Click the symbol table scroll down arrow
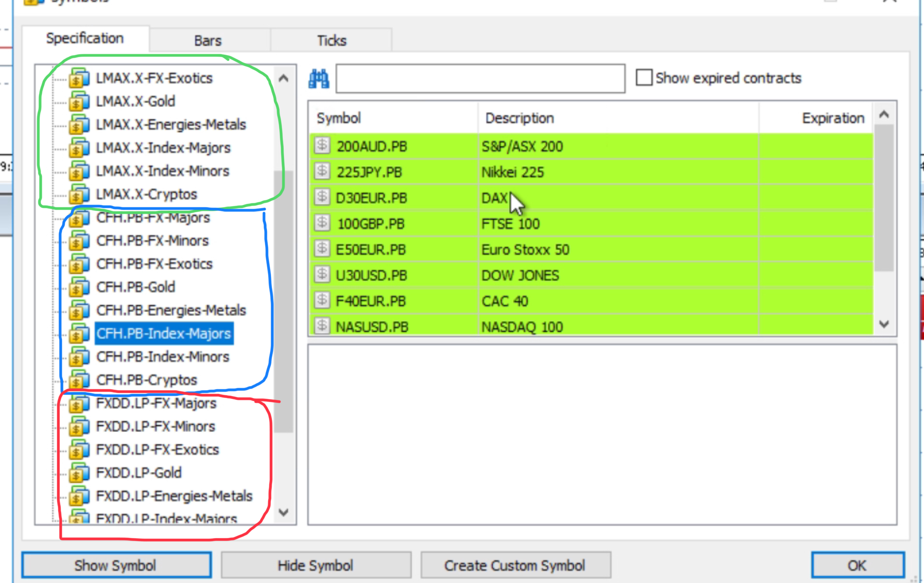The height and width of the screenshot is (583, 924). click(x=884, y=324)
